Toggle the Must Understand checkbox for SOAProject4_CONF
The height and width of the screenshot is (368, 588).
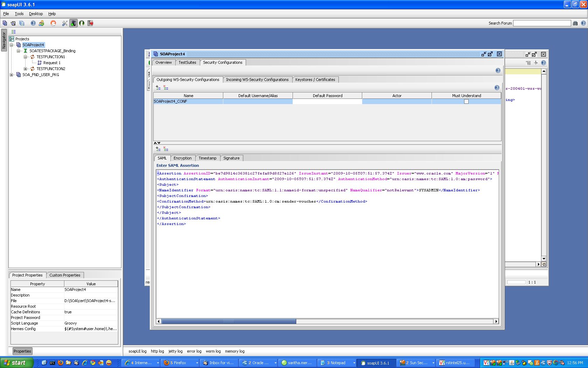point(466,102)
